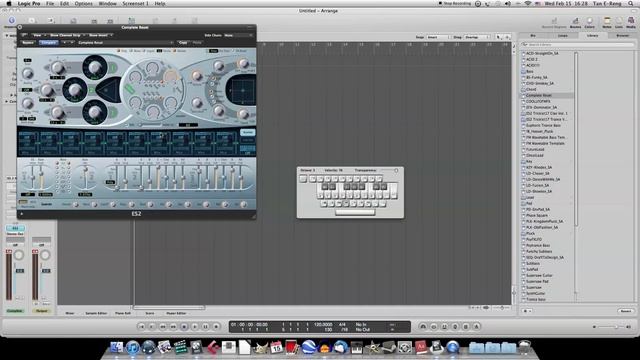
Task: Open the library action gear menu
Action: [x=527, y=311]
